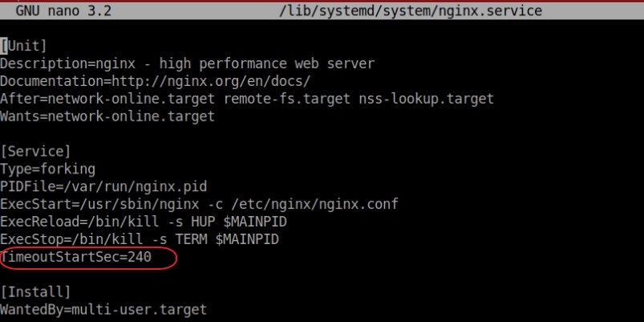Click the circled TimeoutStartSec=240 line

pos(76,258)
